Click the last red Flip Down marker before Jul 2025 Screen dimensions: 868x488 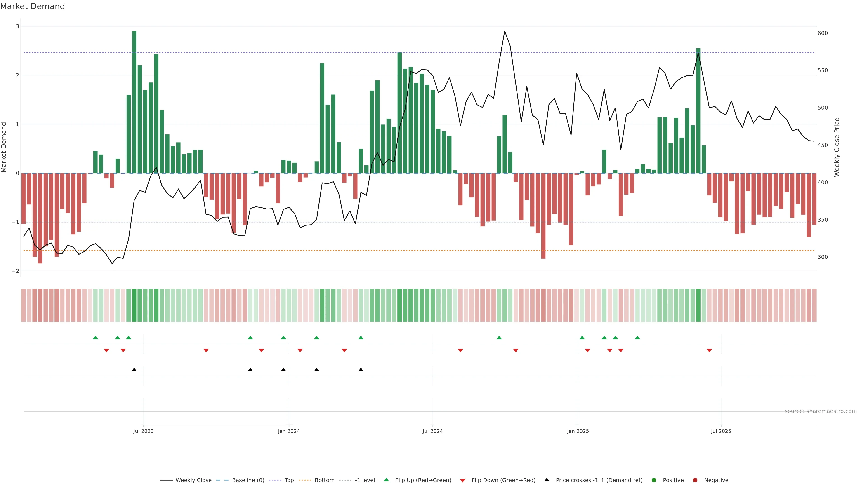pyautogui.click(x=709, y=350)
